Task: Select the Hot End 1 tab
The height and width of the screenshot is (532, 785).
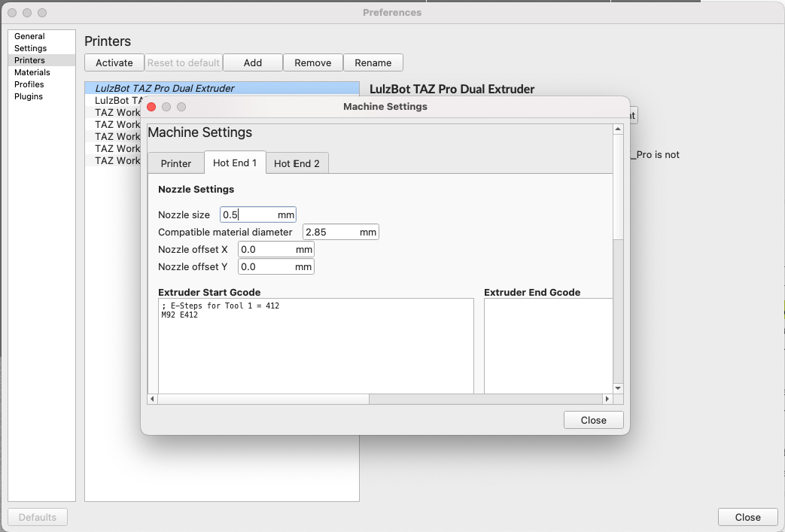Action: [235, 163]
